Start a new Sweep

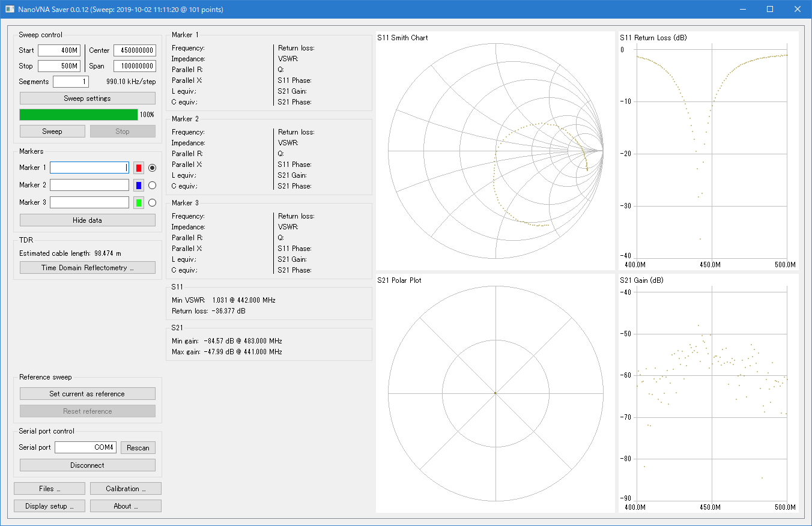pos(52,131)
